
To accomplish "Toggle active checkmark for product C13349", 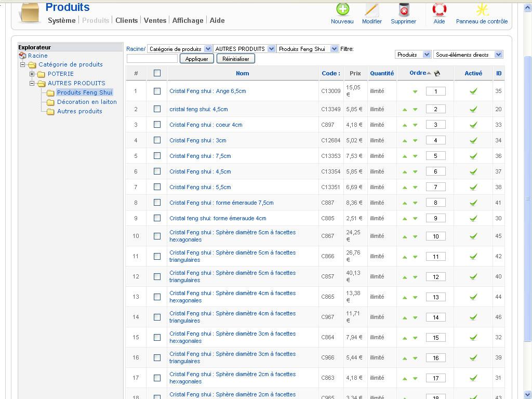I will [473, 109].
